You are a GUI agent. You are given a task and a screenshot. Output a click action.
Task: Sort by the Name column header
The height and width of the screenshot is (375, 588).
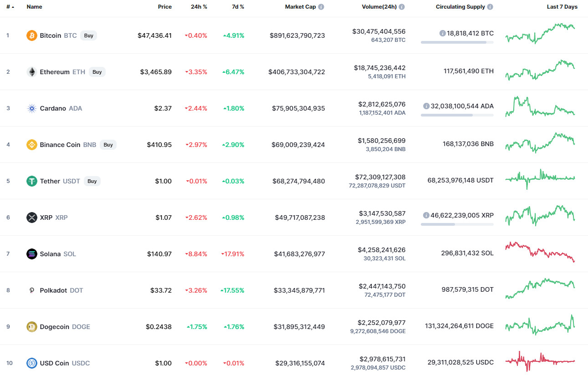coord(34,7)
